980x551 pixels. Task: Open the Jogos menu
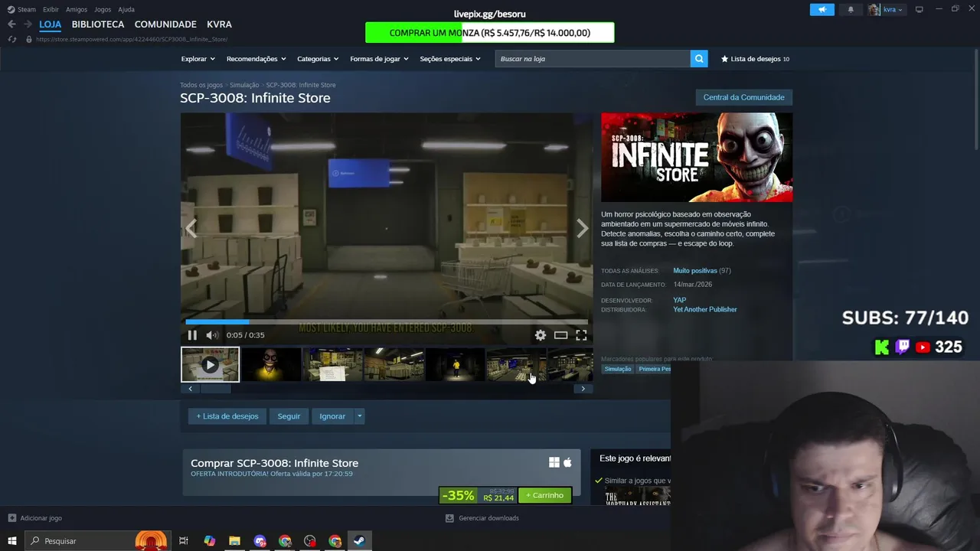click(x=103, y=9)
